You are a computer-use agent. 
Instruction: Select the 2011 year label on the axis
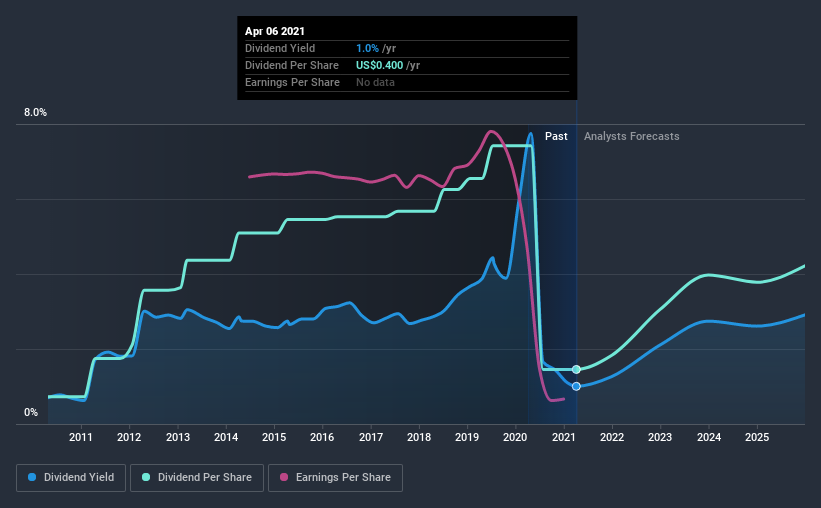[x=81, y=438]
